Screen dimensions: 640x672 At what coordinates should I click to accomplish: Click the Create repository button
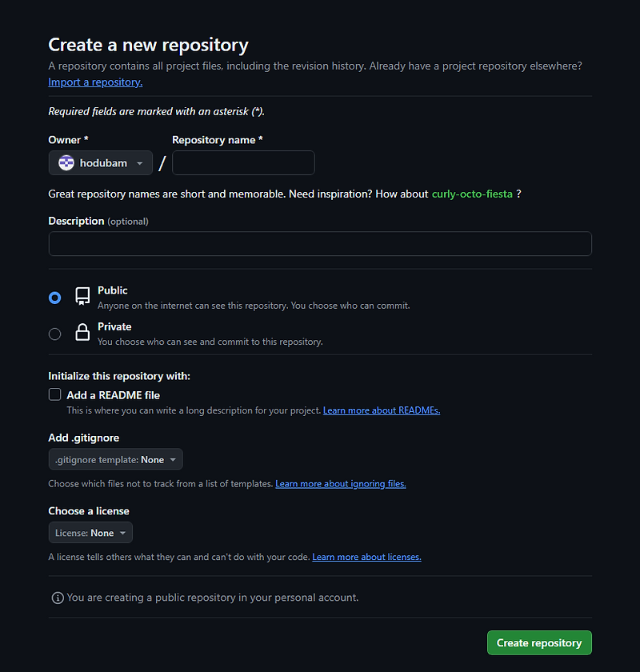pyautogui.click(x=539, y=642)
